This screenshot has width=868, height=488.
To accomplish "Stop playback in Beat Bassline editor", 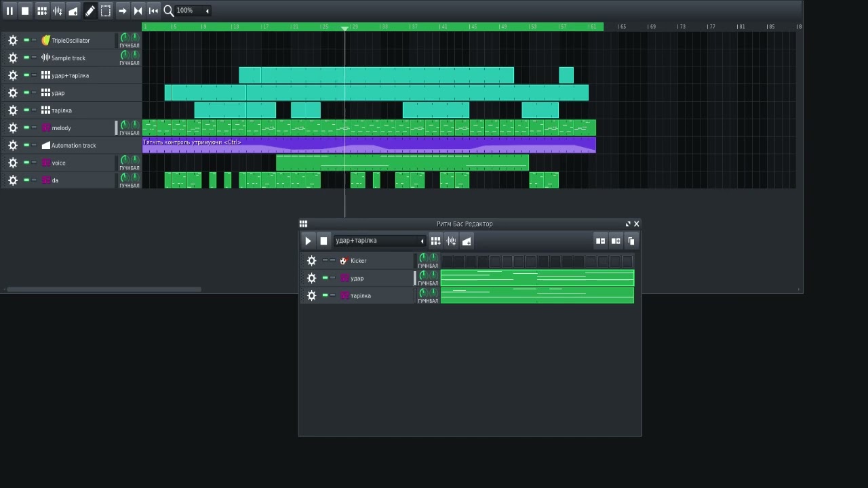I will point(323,241).
